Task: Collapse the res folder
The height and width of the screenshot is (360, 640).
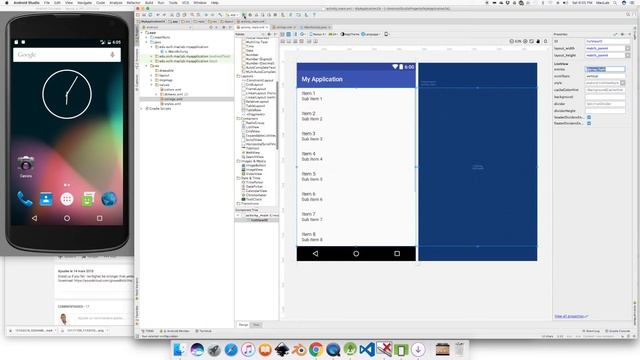Action: click(147, 66)
